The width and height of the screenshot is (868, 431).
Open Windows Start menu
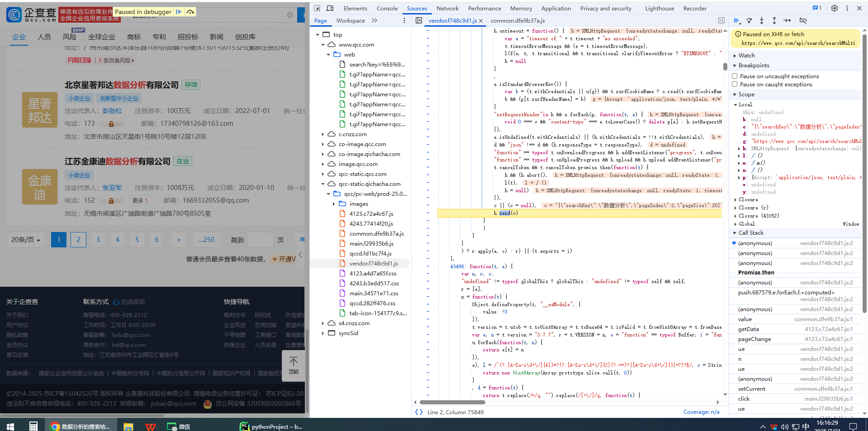click(x=10, y=426)
